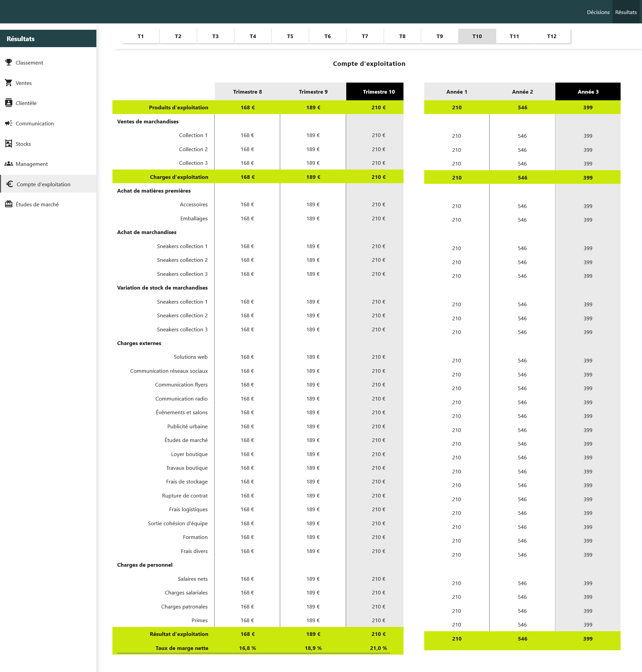Image resolution: width=642 pixels, height=672 pixels.
Task: Click the Loyer boutique row label
Action: (189, 454)
